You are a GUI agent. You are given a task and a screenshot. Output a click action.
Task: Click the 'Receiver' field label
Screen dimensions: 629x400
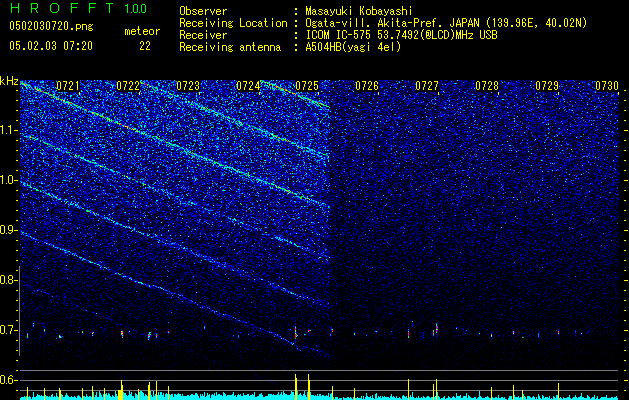pos(203,35)
